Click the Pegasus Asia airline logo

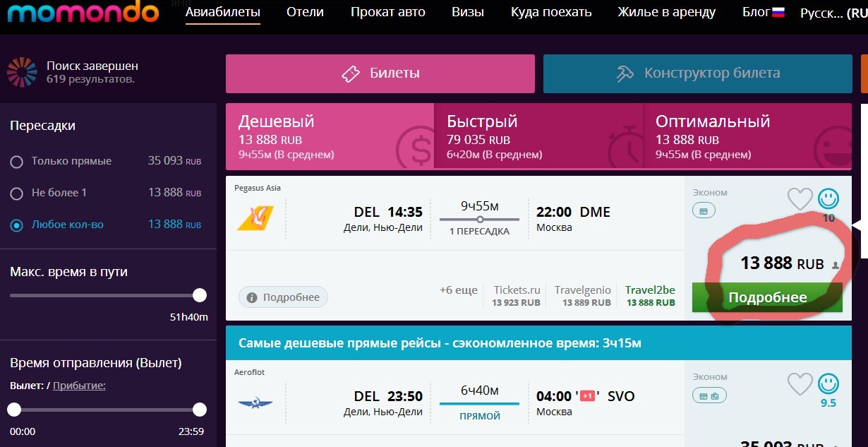coord(254,217)
